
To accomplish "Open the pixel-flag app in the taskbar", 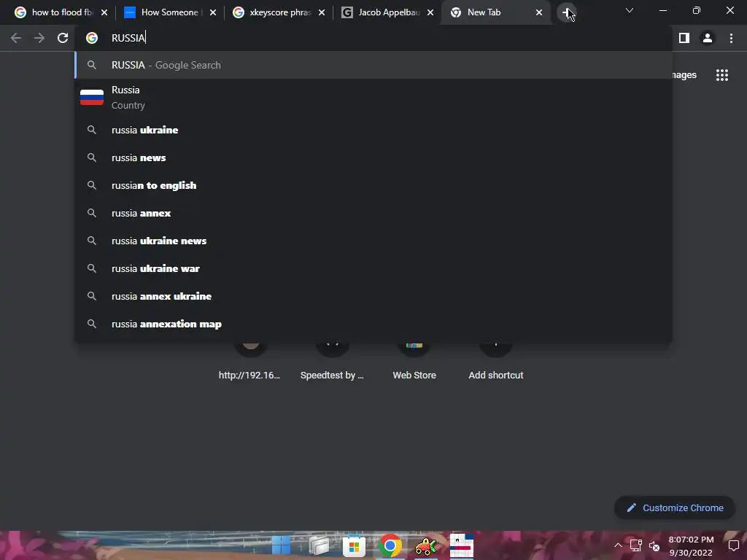I will [x=461, y=545].
